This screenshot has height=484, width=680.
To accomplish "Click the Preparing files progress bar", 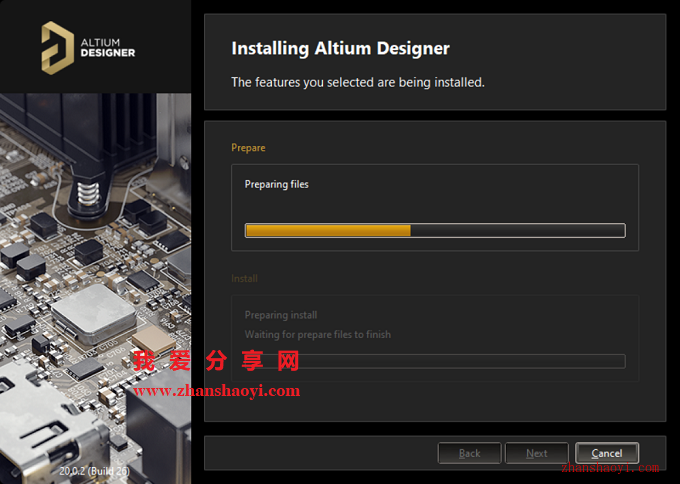I will (435, 230).
